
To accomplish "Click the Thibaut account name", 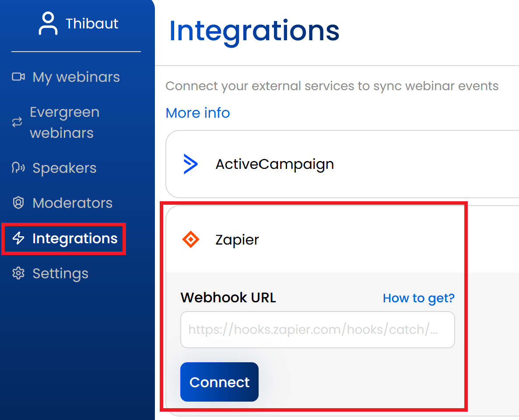I will pyautogui.click(x=92, y=24).
